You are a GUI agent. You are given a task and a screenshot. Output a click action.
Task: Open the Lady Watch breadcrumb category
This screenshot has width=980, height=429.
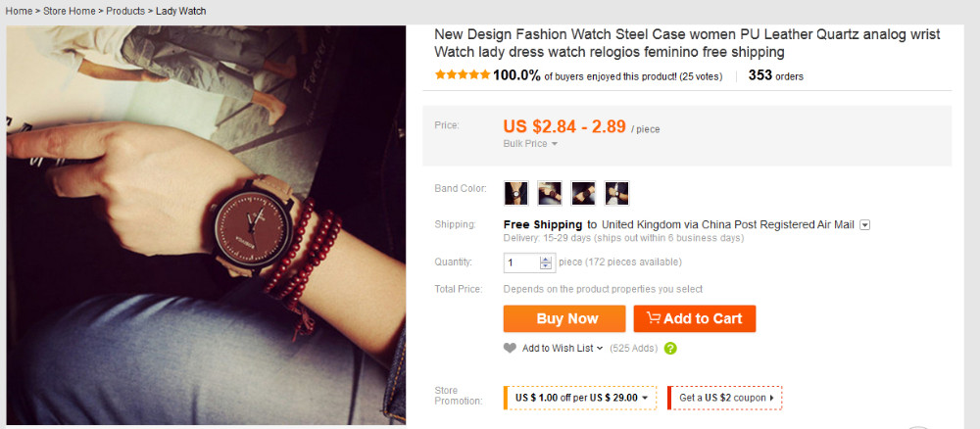tap(181, 12)
